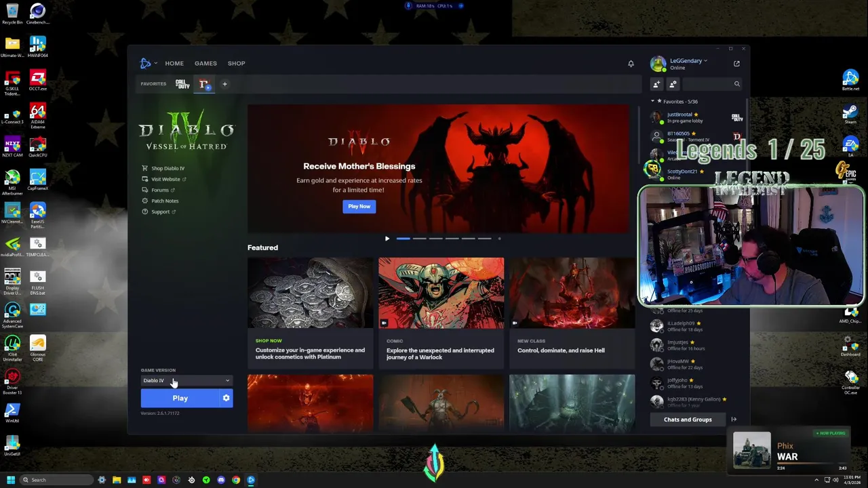Select the Call of Duty favorites icon
Image resolution: width=868 pixels, height=488 pixels.
pyautogui.click(x=182, y=84)
